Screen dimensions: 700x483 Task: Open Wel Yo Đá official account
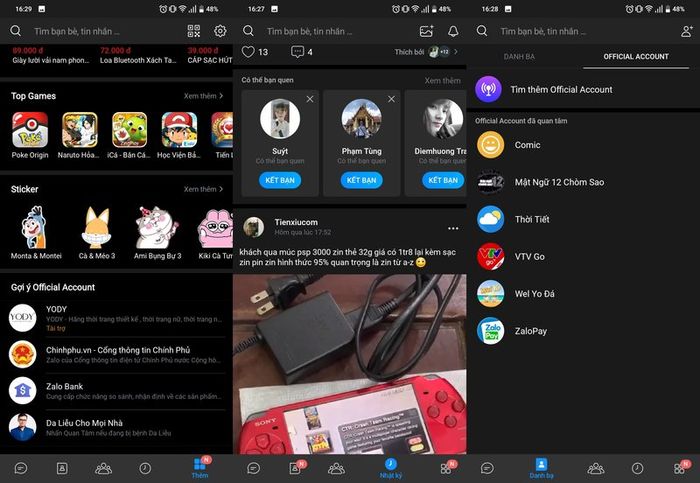point(583,294)
